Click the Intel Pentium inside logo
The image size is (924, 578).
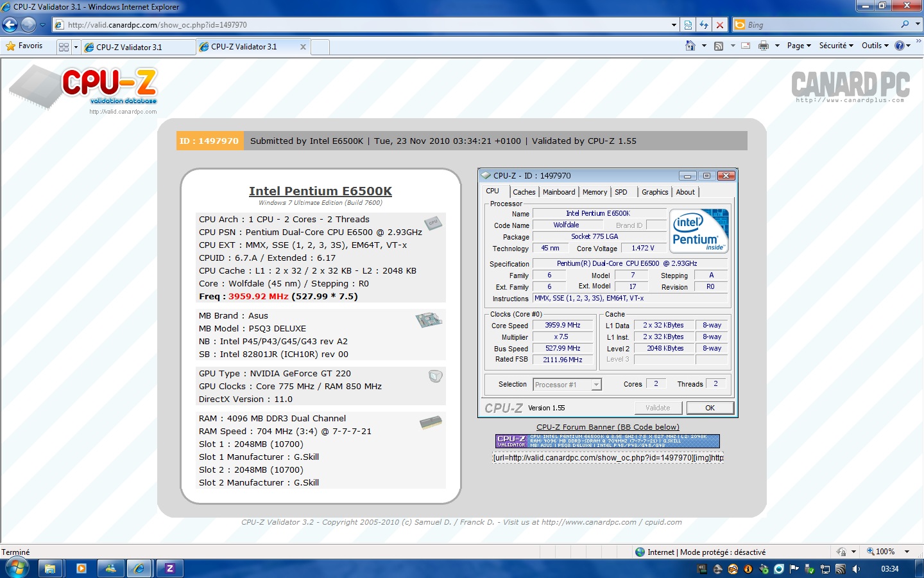tap(699, 230)
